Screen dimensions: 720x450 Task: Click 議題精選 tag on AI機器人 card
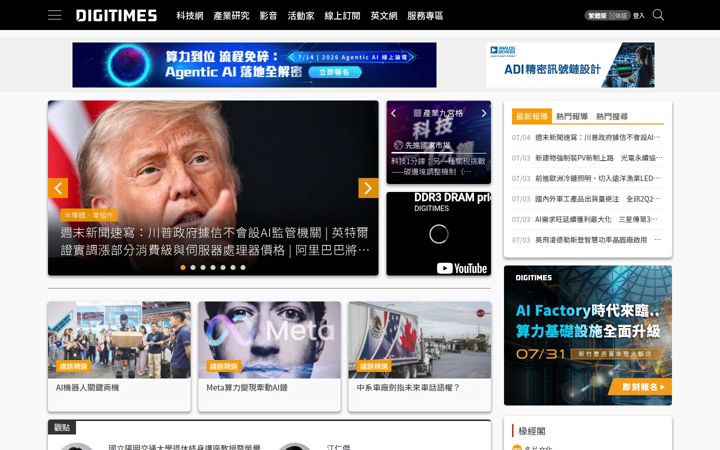[73, 366]
